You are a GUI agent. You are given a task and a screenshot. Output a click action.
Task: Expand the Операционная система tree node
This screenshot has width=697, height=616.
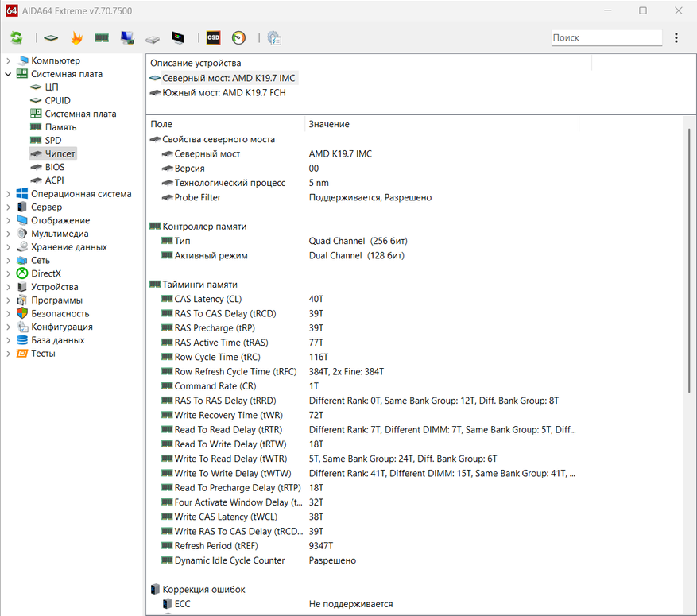[x=8, y=194]
